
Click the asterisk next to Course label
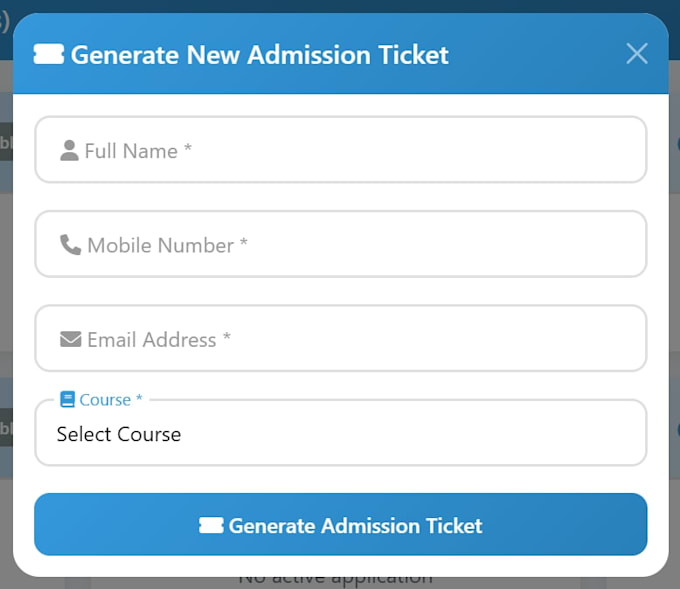pyautogui.click(x=139, y=397)
